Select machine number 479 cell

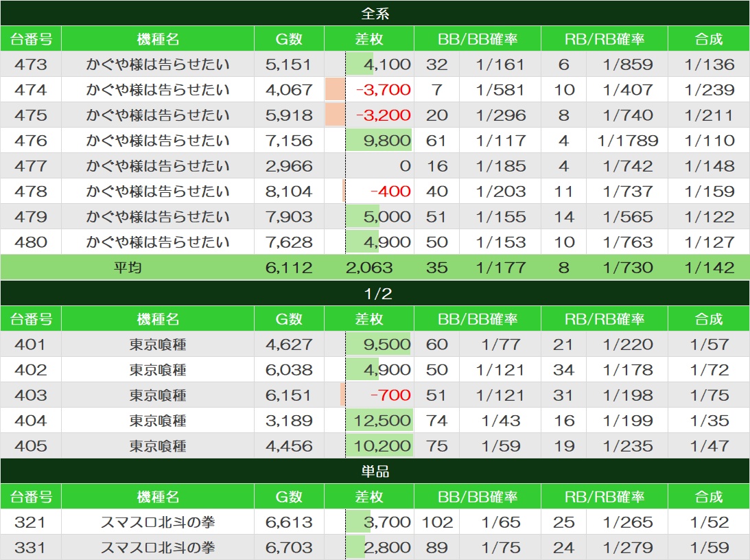point(31,216)
